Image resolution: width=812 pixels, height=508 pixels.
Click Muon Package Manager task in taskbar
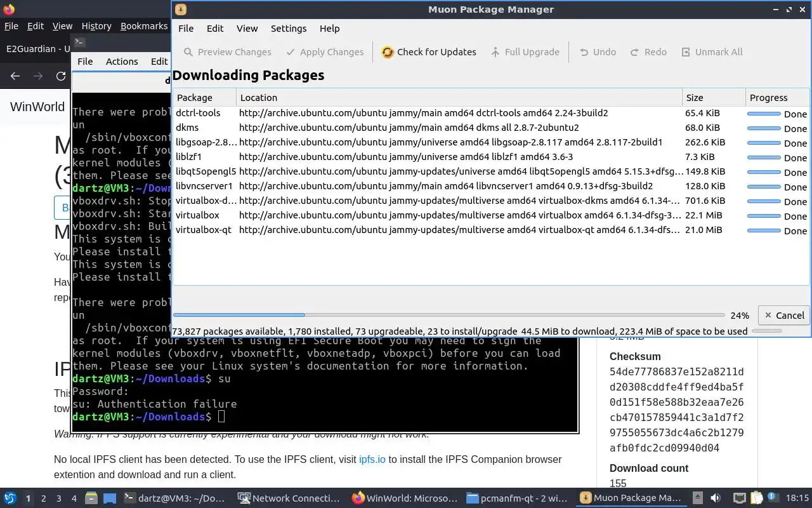631,498
